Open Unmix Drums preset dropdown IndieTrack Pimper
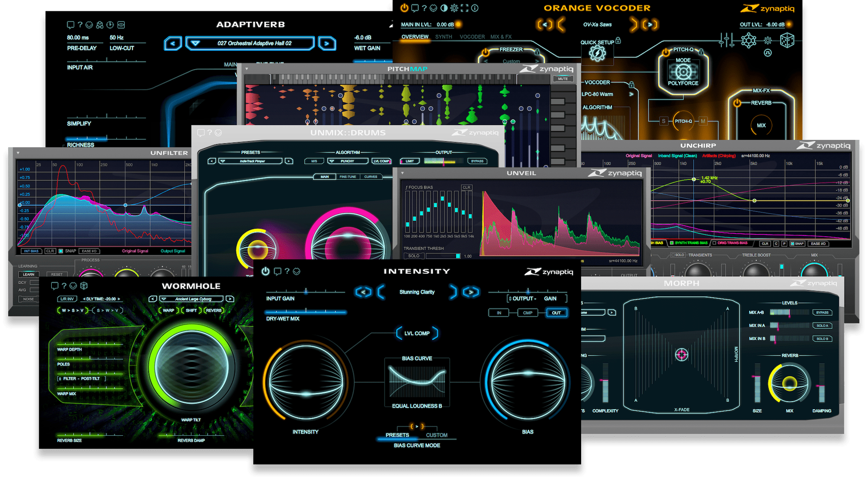 click(x=250, y=161)
